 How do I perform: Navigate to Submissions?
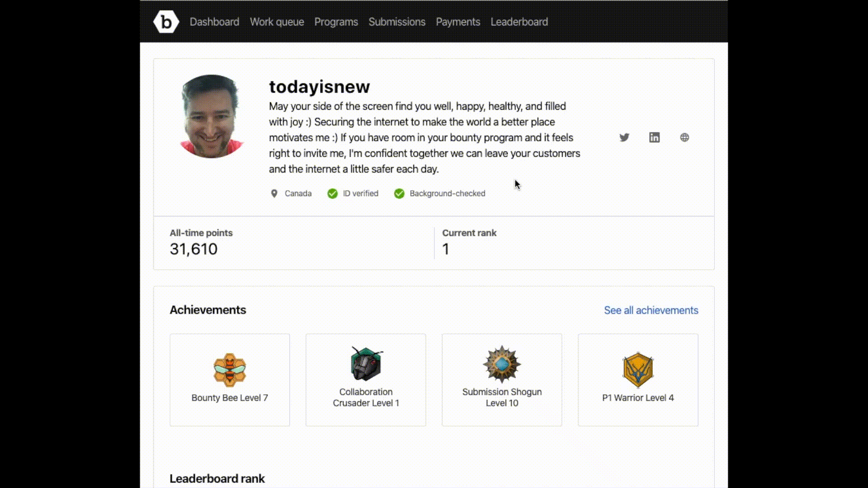coord(396,22)
